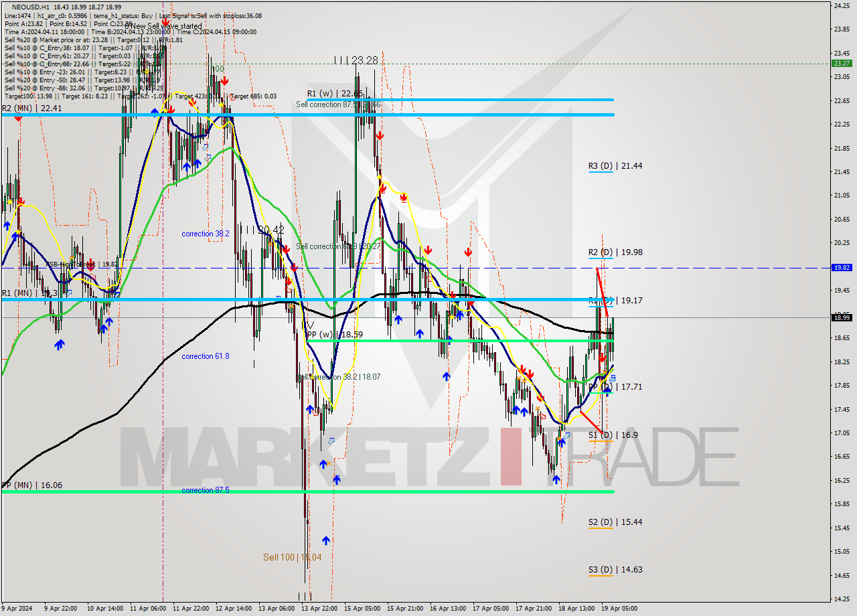Click the 'R1 (w) | 22.65' level label
The height and width of the screenshot is (616, 857).
(x=335, y=94)
